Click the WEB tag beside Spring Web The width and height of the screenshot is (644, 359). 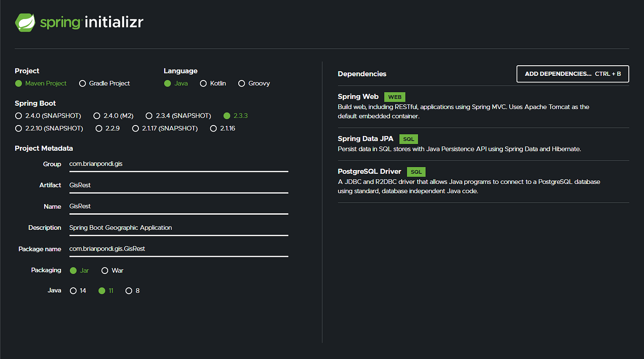pos(395,97)
